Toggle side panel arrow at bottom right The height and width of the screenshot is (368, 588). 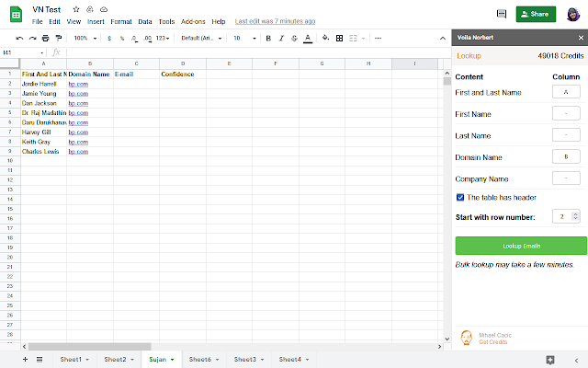point(576,360)
